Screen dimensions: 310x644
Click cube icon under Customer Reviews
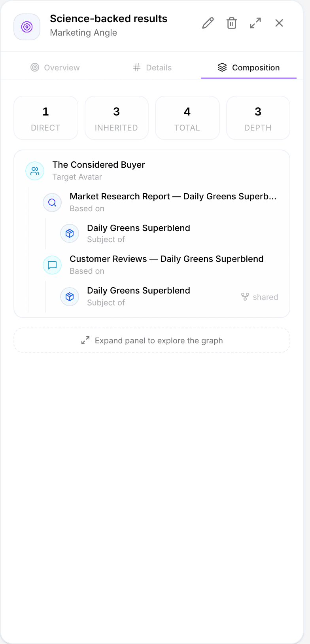[70, 297]
